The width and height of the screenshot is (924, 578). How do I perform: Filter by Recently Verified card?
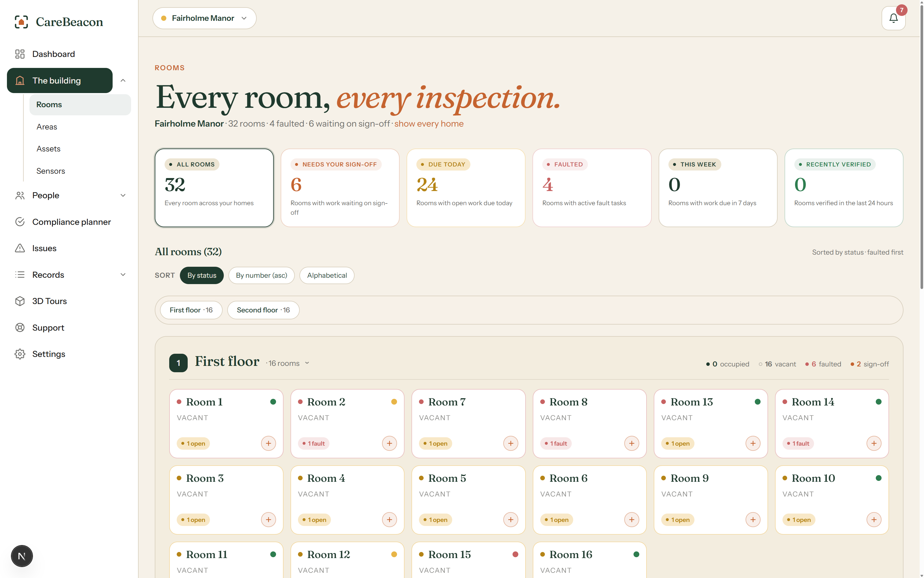844,188
